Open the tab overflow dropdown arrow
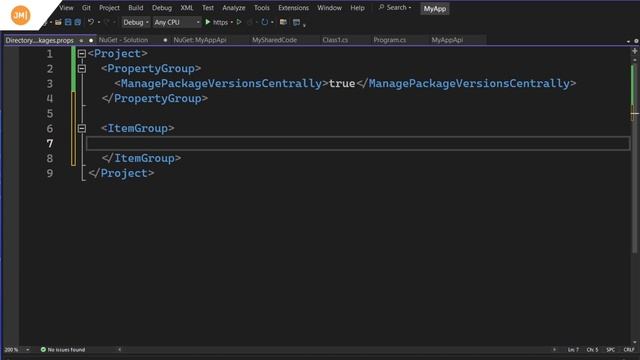 point(628,41)
